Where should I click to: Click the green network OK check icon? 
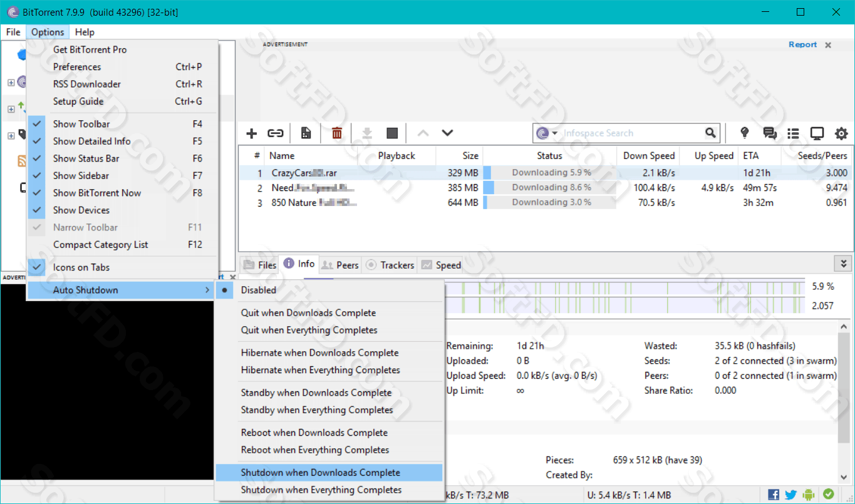[828, 494]
